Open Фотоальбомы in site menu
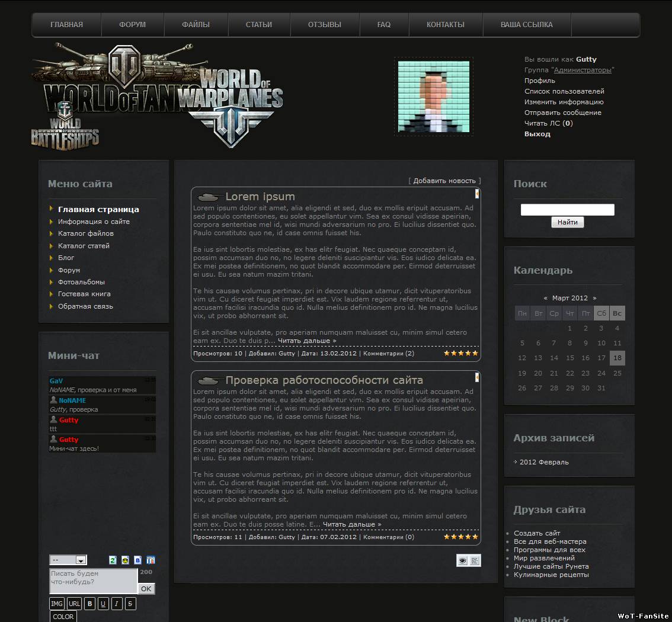Viewport: 672px width, 622px height. tap(81, 282)
